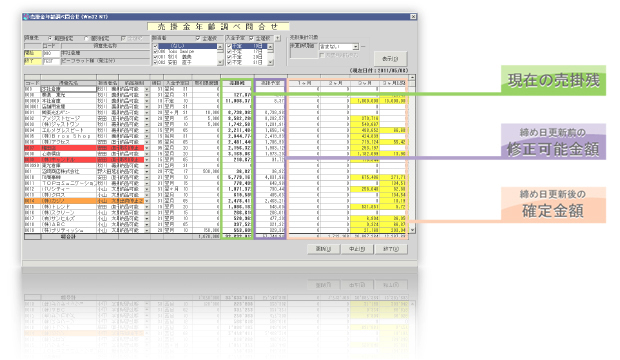This screenshot has width=620, height=360.
Task: Open the 納品制限 dropdown in the (株)カジノ row
Action: point(147,201)
